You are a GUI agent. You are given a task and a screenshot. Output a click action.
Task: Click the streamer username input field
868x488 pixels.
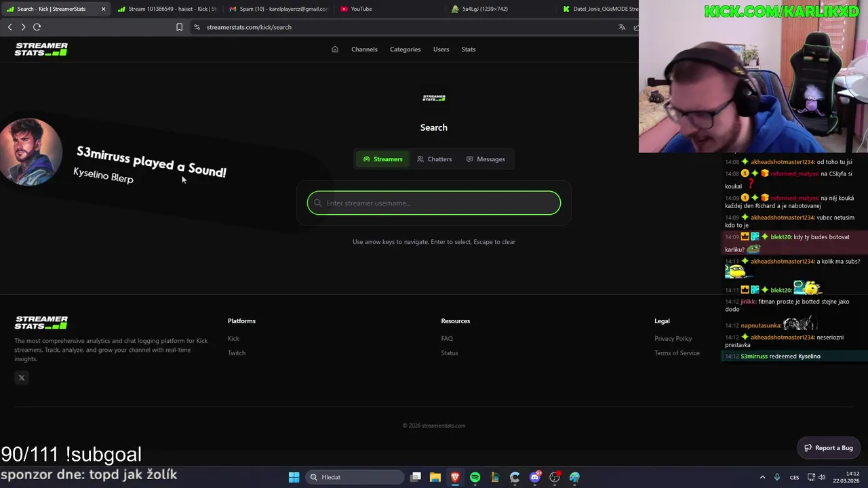[434, 203]
